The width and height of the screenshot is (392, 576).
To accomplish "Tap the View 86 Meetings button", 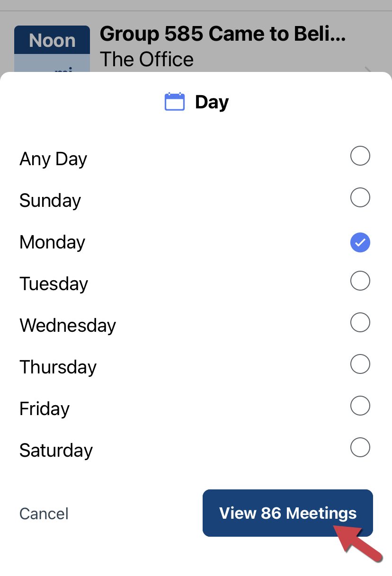I will pyautogui.click(x=288, y=513).
